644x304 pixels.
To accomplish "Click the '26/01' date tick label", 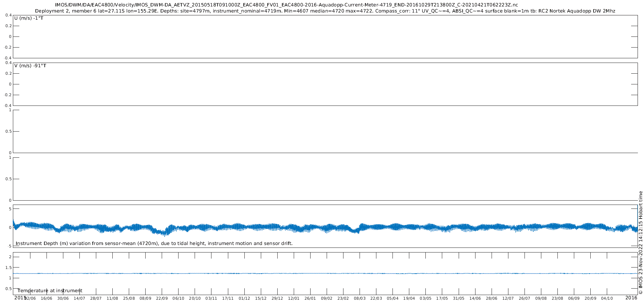I will click(310, 298).
